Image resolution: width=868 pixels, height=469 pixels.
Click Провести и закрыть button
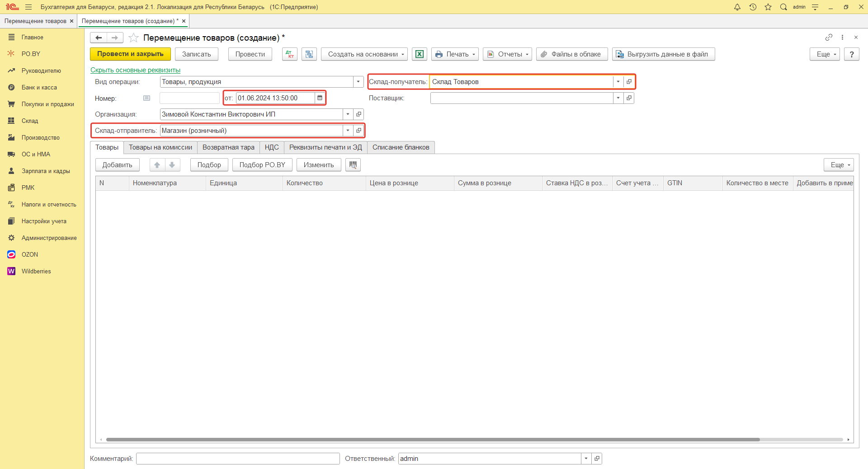click(x=130, y=54)
